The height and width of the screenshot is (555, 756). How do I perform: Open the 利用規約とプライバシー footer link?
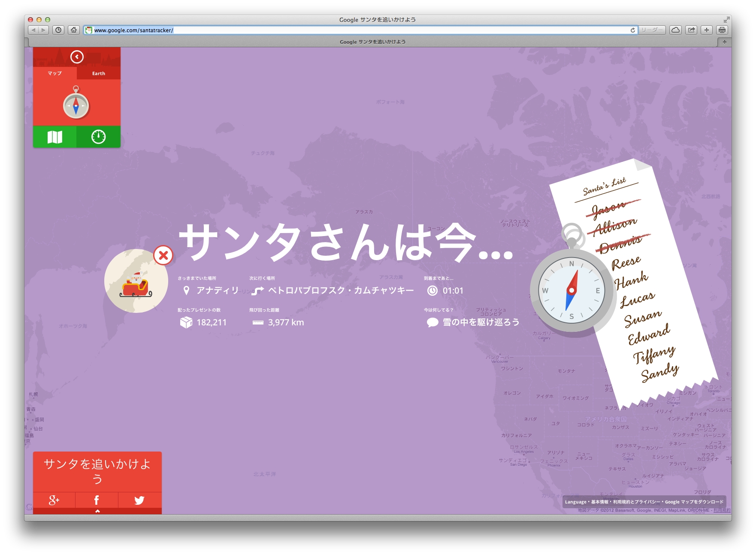pos(637,502)
